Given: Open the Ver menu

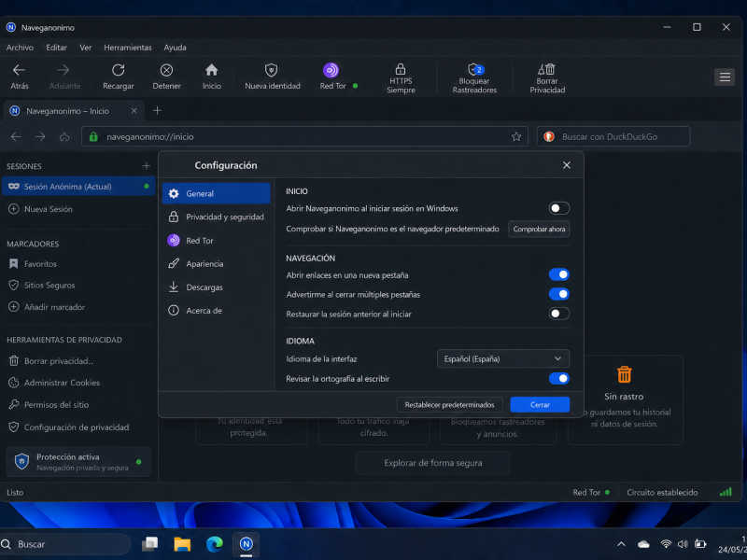Looking at the screenshot, I should pyautogui.click(x=85, y=48).
